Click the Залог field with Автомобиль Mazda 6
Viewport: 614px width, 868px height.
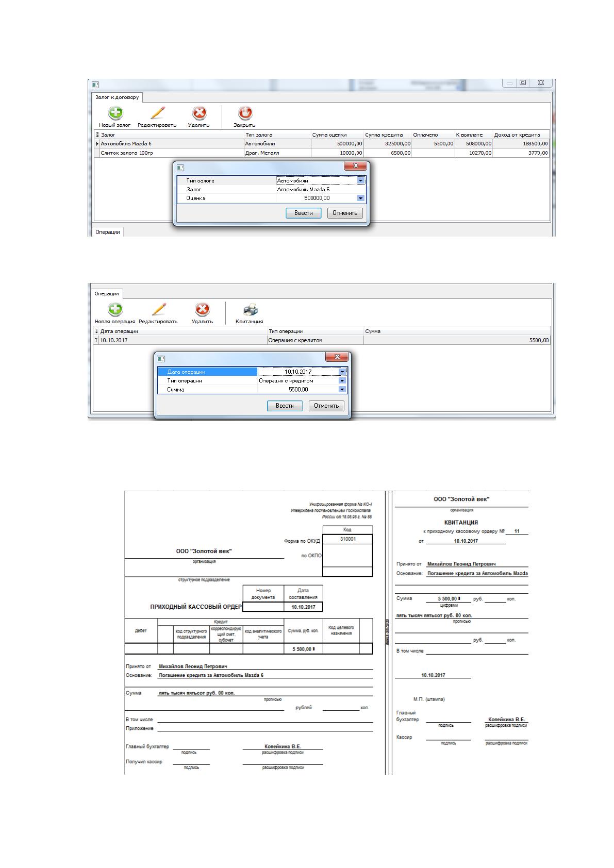pos(321,190)
